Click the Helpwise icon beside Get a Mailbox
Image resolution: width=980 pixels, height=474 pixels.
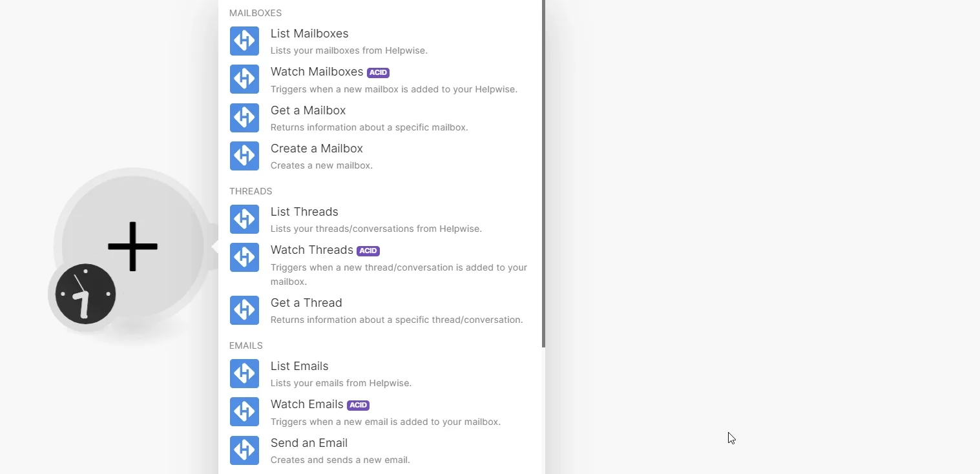[244, 118]
